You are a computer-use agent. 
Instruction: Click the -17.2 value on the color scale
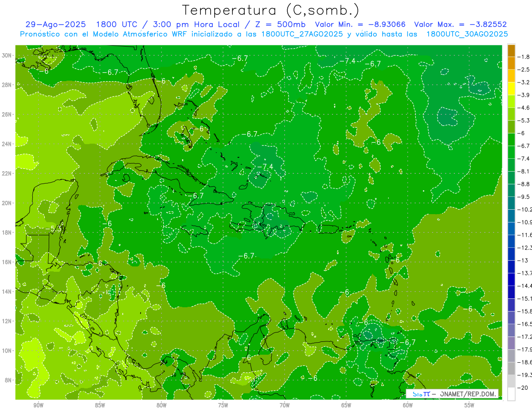(x=525, y=337)
